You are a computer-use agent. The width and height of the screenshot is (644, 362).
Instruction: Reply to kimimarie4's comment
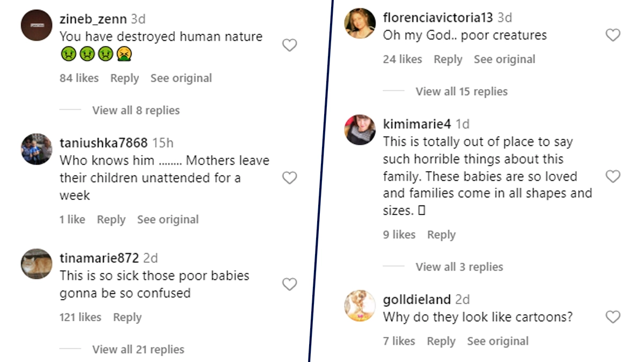coord(441,235)
